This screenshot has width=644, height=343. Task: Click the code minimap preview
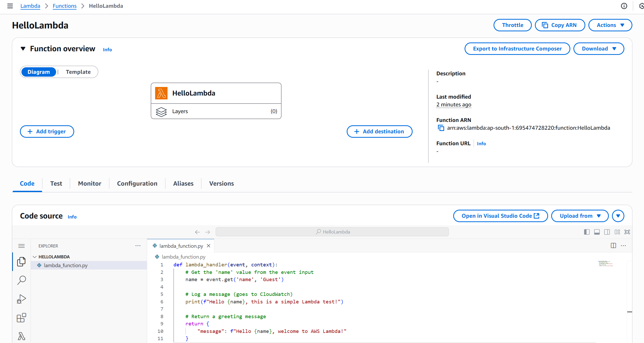(605, 264)
